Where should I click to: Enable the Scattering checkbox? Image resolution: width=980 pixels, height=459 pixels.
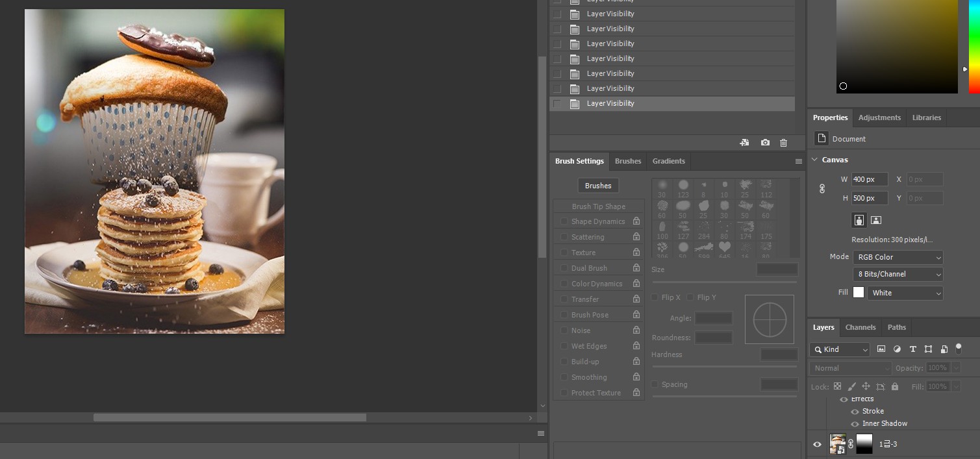pyautogui.click(x=564, y=237)
